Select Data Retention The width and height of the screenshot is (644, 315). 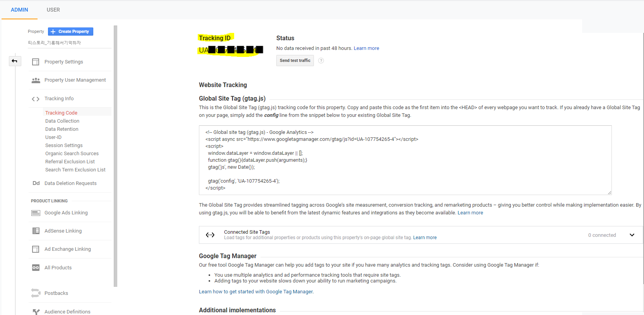[62, 129]
